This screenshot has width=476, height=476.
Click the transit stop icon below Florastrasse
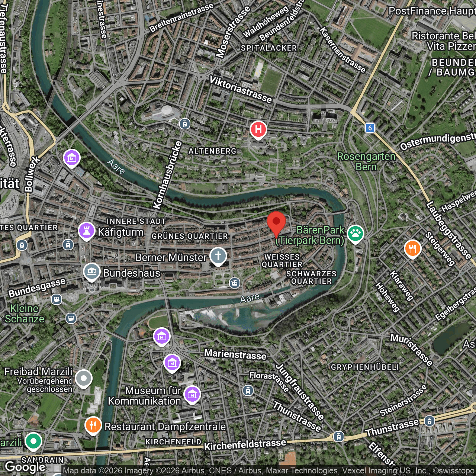click(248, 390)
